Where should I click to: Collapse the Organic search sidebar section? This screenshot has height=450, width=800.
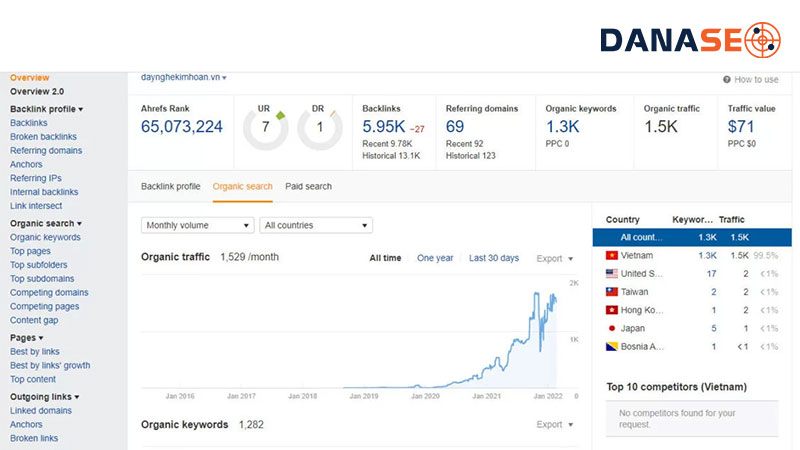point(46,223)
